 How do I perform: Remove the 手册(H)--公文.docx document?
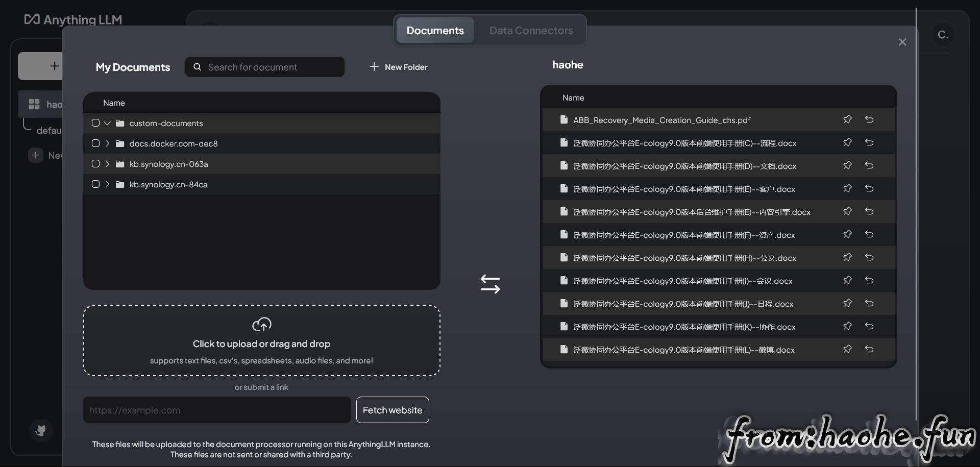tap(869, 257)
